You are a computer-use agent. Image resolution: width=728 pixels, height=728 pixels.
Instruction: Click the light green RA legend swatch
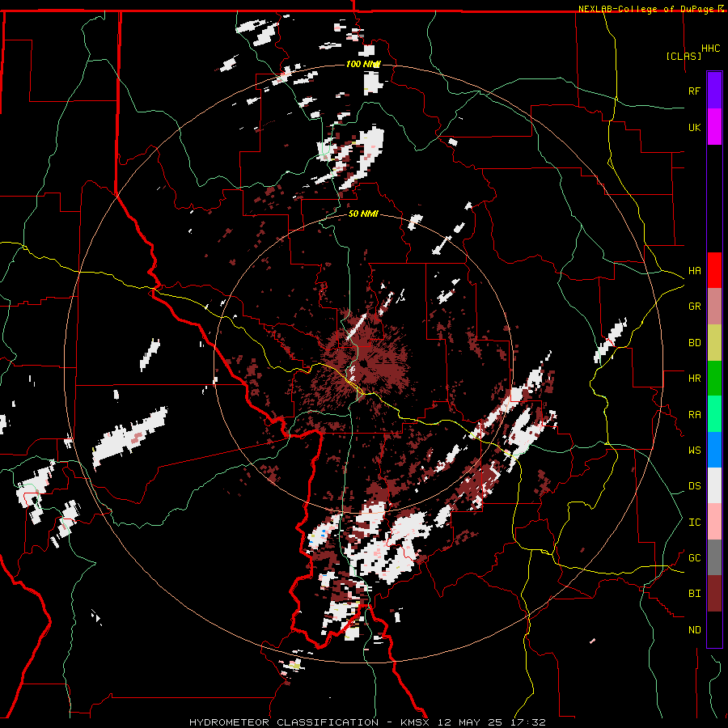click(x=714, y=414)
